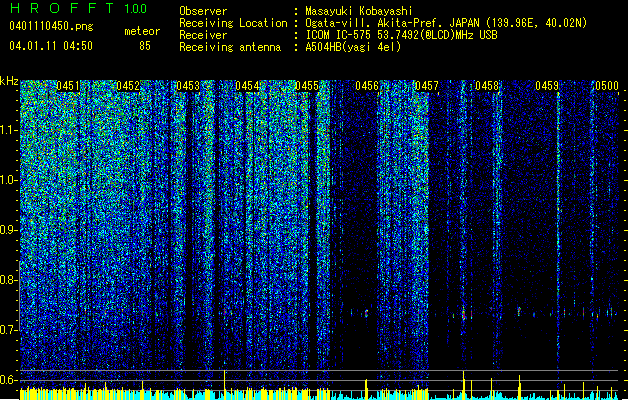Click the 0459 time marker
The height and width of the screenshot is (400, 629).
pos(547,86)
